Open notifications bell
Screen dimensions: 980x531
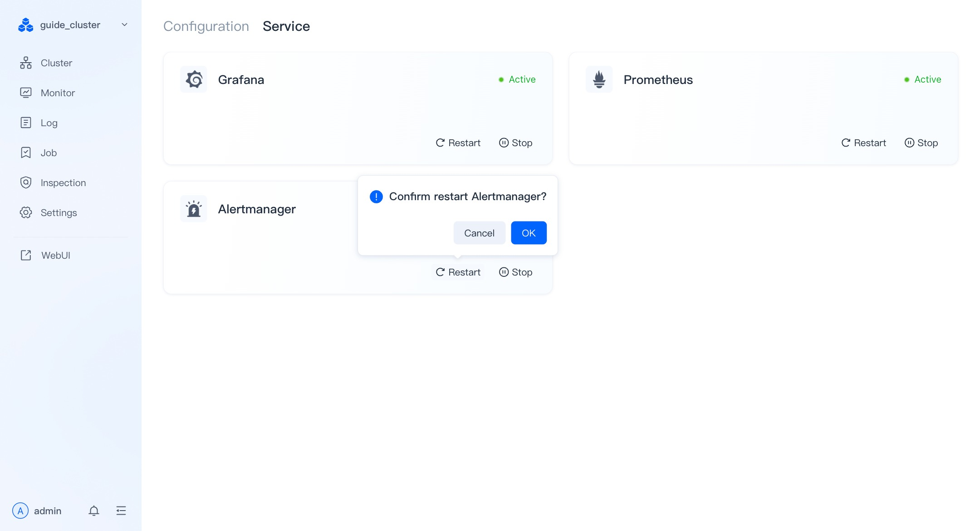[94, 511]
